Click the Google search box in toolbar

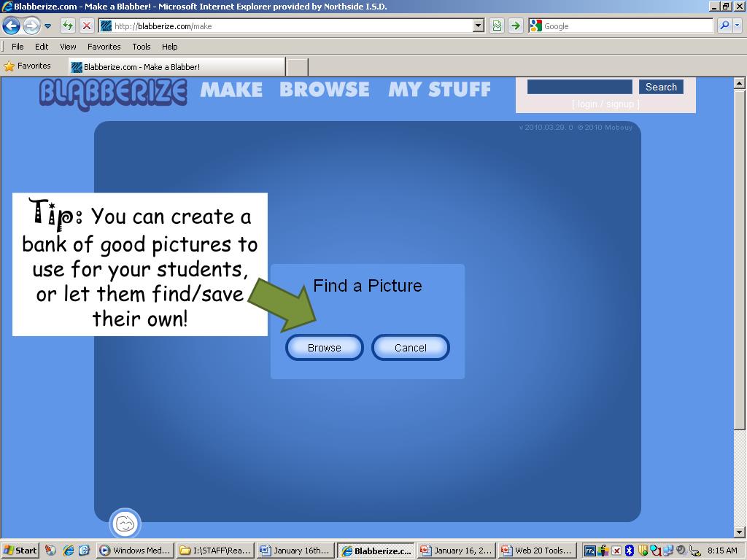click(621, 26)
